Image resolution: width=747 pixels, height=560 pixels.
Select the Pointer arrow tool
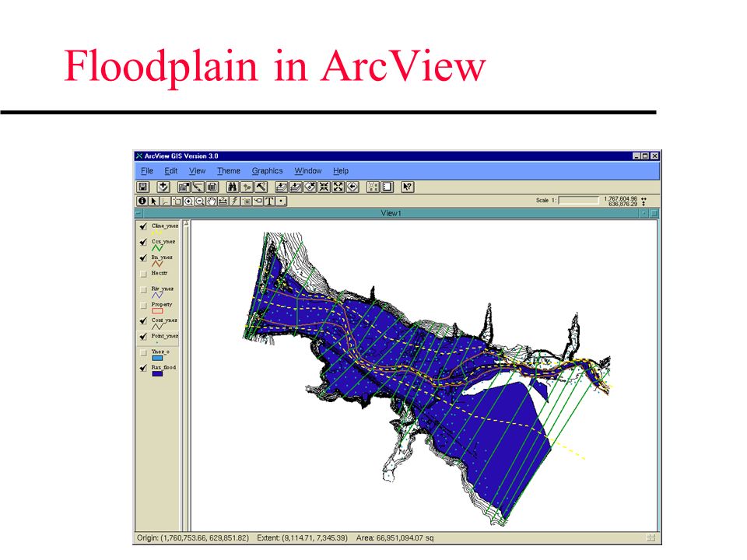tap(153, 201)
